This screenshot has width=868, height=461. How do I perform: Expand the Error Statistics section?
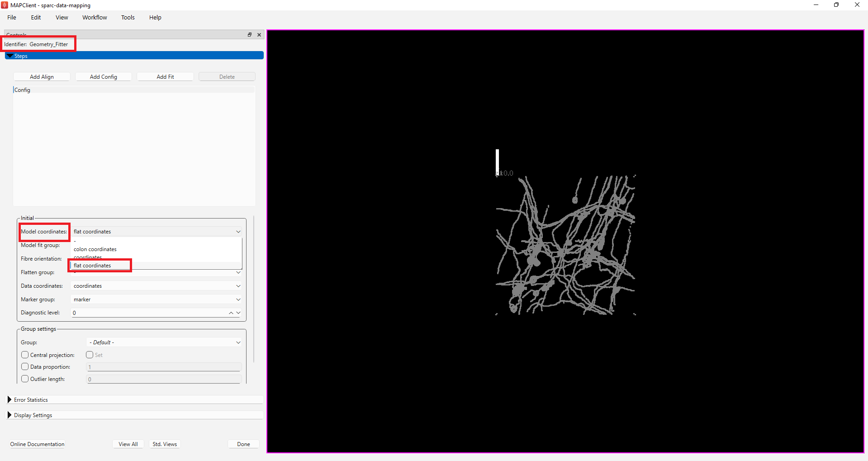134,400
